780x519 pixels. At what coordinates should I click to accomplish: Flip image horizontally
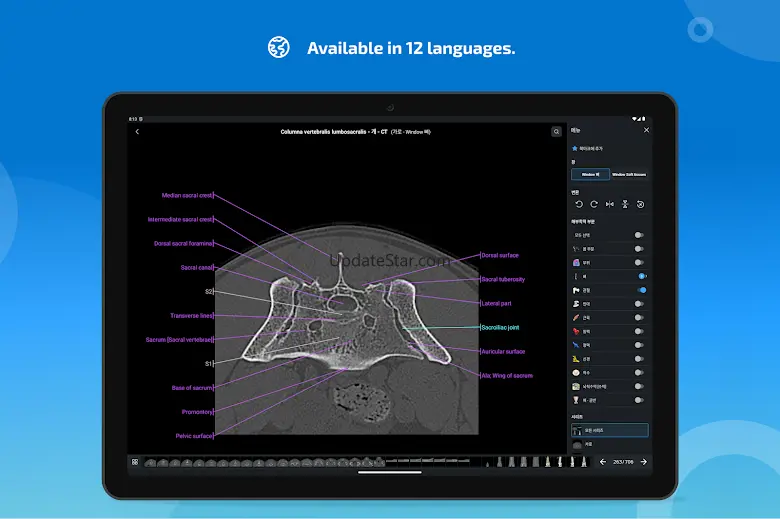pos(610,204)
